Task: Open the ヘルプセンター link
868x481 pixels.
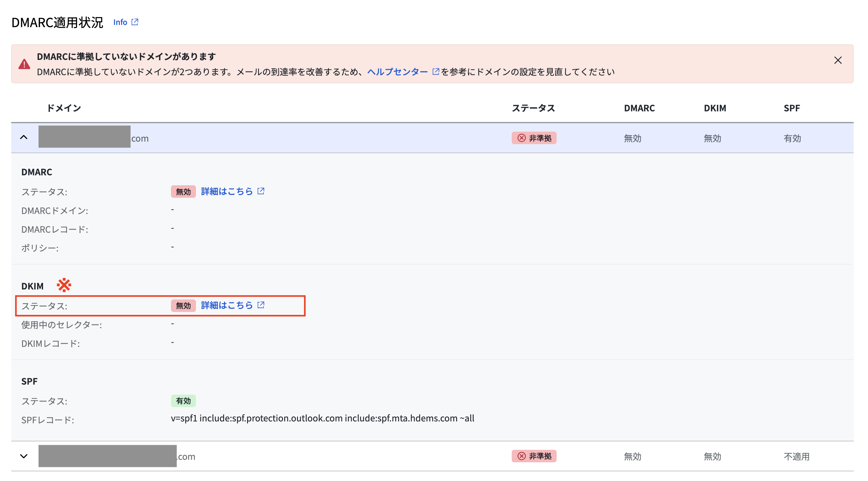Action: tap(397, 72)
